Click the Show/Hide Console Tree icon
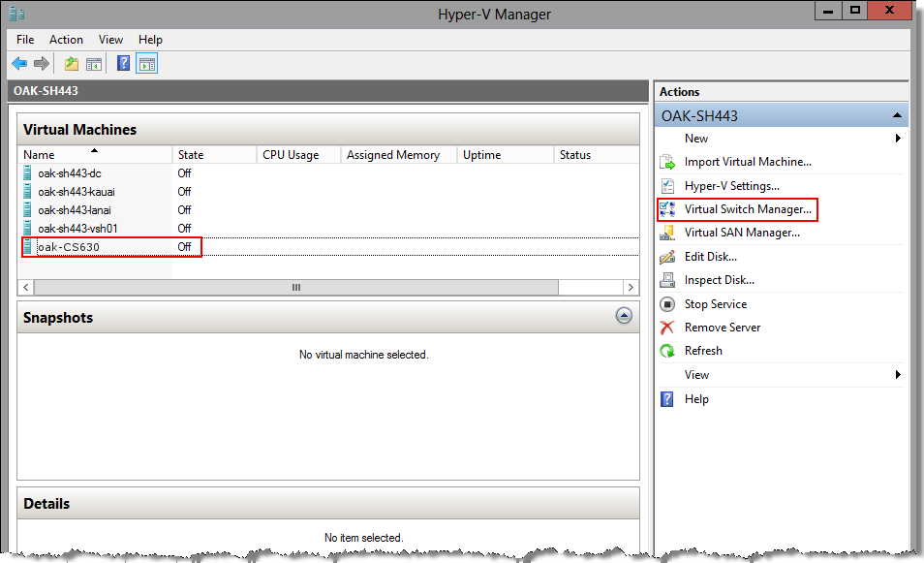The image size is (924, 563). 94,64
